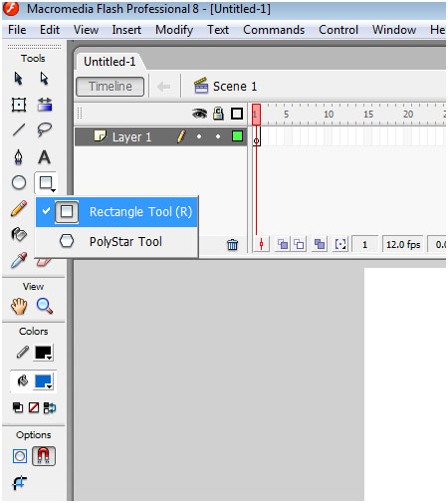Click the blank keyframe in Layer 1

257,136
